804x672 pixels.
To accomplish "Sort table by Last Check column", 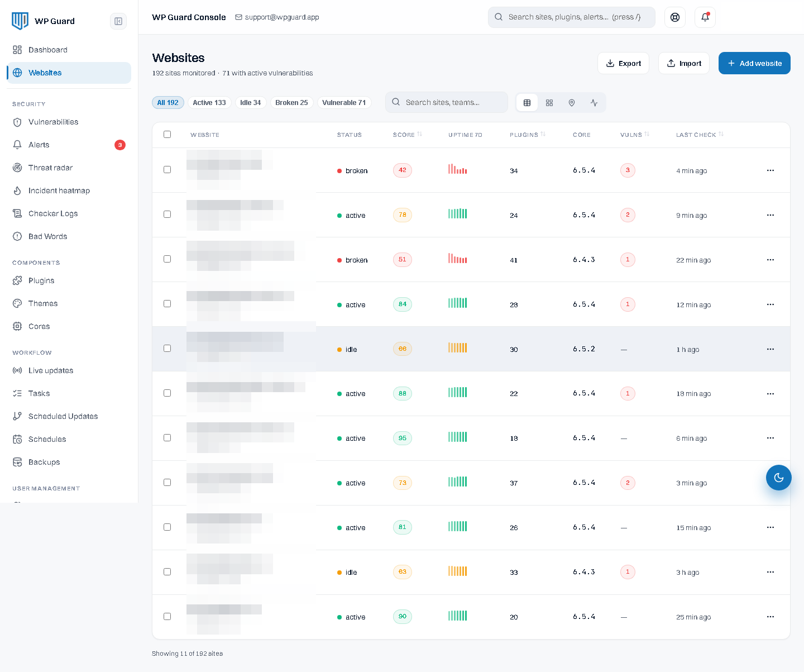I will click(700, 135).
